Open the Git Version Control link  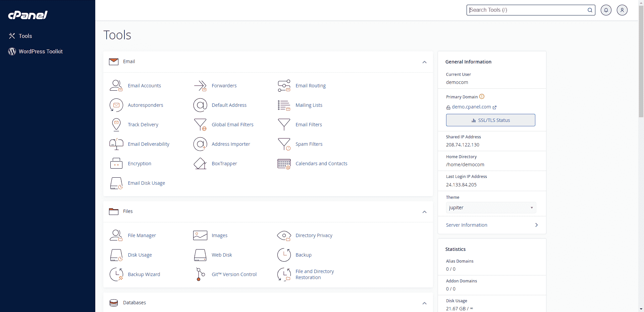[234, 274]
